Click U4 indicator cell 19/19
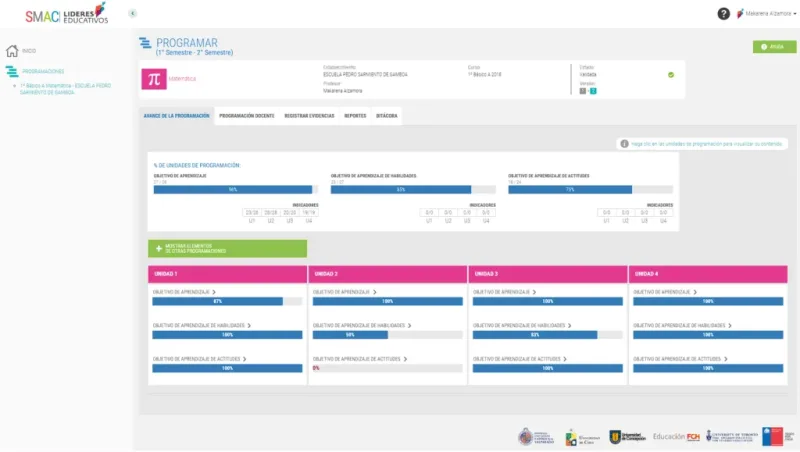The height and width of the screenshot is (452, 800). (x=309, y=213)
